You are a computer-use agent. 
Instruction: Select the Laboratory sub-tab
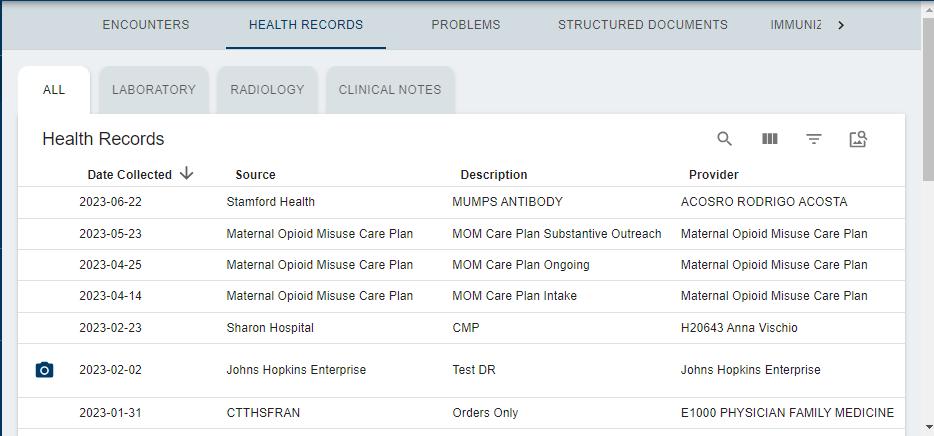154,90
